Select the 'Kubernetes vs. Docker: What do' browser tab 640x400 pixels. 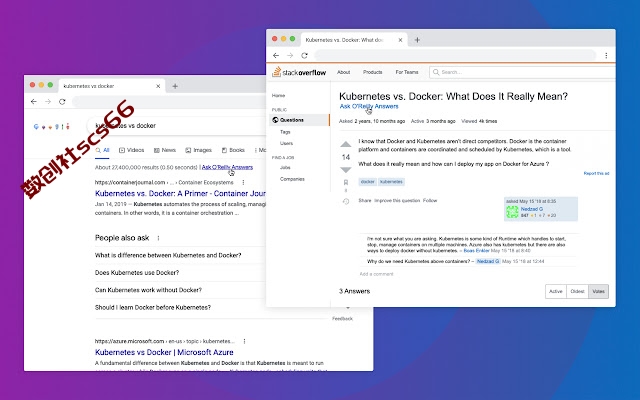click(354, 40)
